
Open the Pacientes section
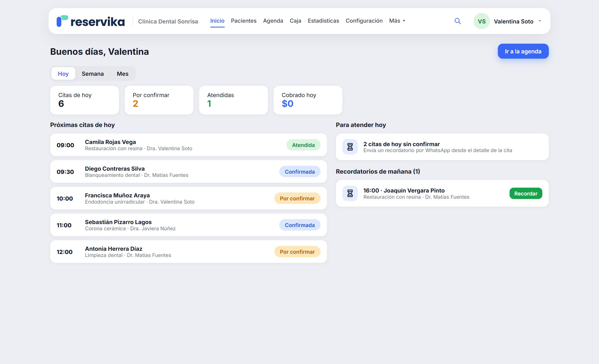244,21
